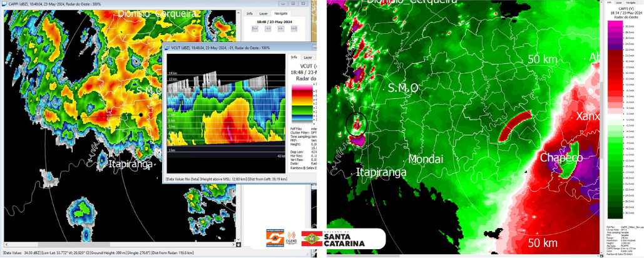Jump to last time step in Navigate panel
This screenshot has width=644, height=258.
pyautogui.click(x=294, y=29)
